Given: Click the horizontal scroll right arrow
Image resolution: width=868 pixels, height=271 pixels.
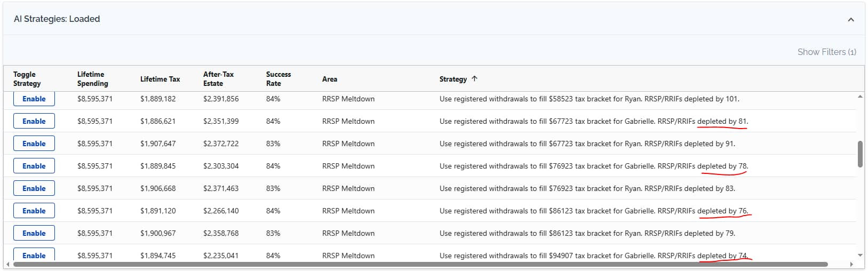Looking at the screenshot, I should click(x=852, y=264).
